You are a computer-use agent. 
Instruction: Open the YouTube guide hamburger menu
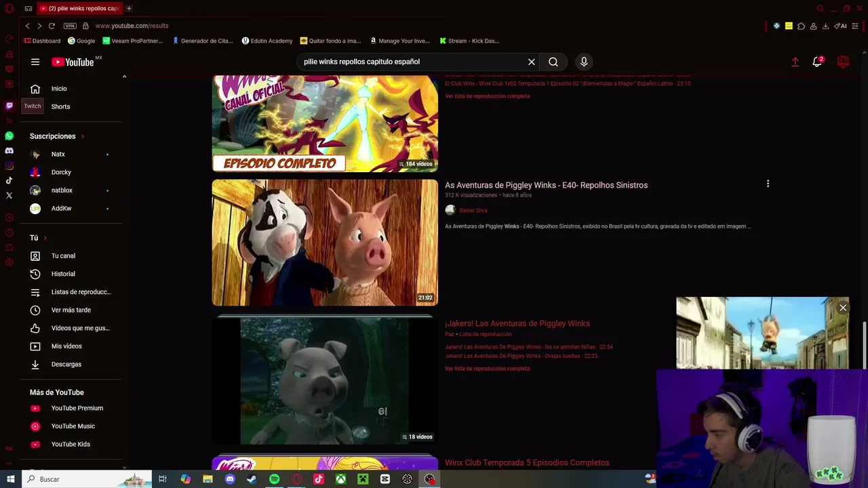(x=35, y=62)
